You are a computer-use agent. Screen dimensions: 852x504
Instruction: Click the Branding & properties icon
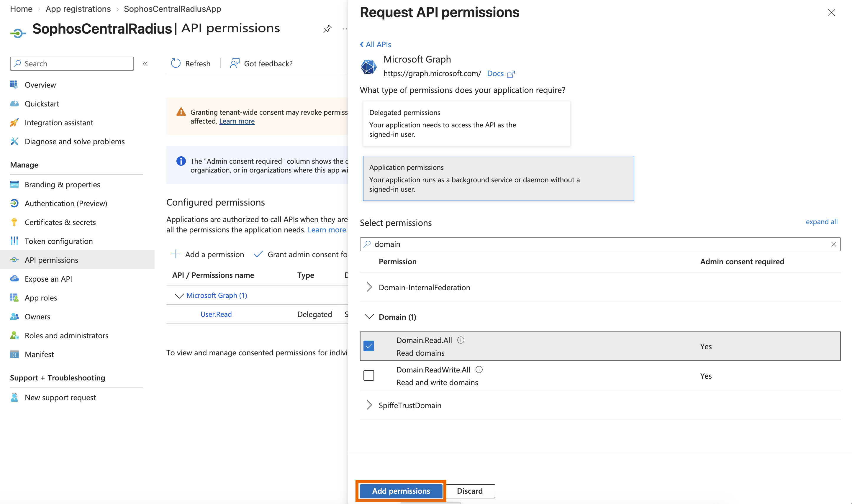[14, 184]
